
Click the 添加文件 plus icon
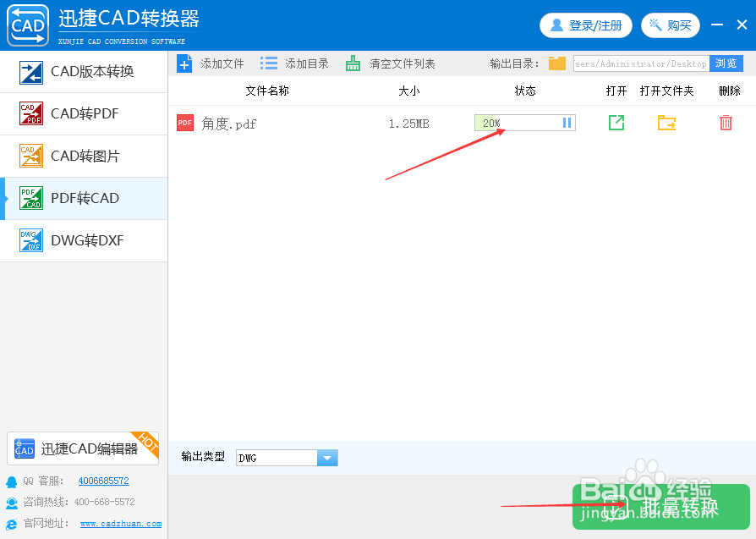point(184,63)
